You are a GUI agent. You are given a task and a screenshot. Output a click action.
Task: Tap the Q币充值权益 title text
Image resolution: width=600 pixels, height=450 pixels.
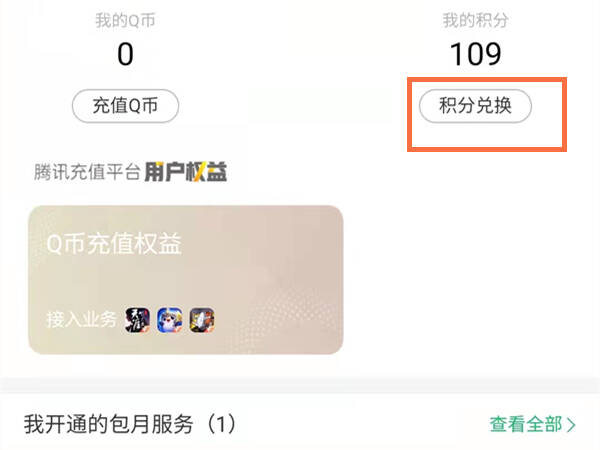(x=114, y=243)
